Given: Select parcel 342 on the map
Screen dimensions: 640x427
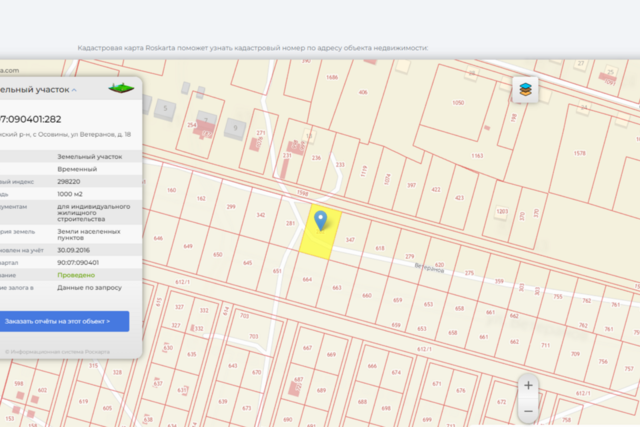Looking at the screenshot, I should point(261,215).
